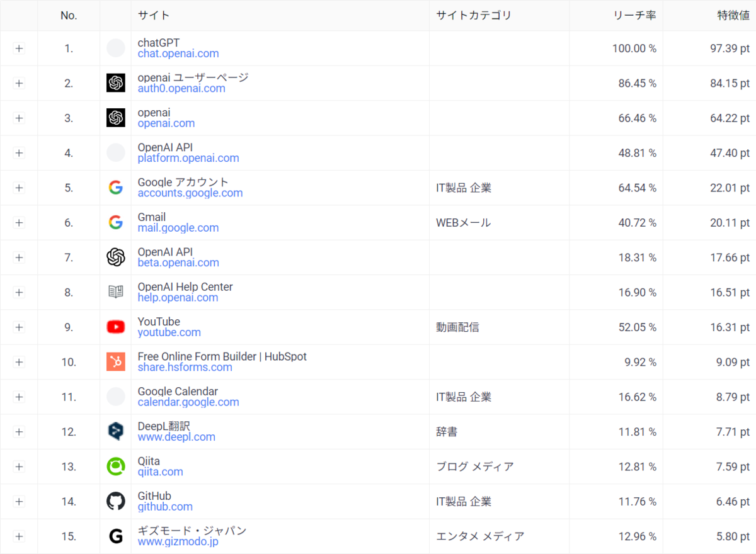Image resolution: width=756 pixels, height=554 pixels.
Task: Click the YouTube play icon
Action: [x=116, y=327]
